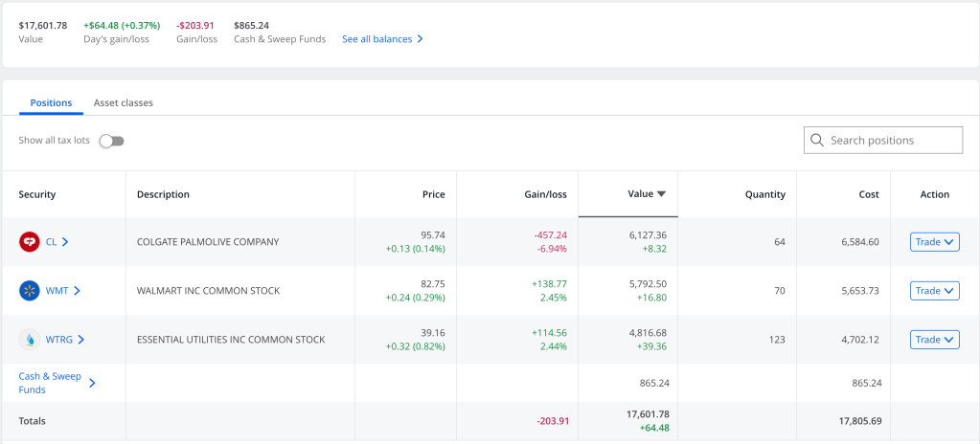980x444 pixels.
Task: Click chevron next to Cash & Sweep Funds
Action: pos(92,383)
